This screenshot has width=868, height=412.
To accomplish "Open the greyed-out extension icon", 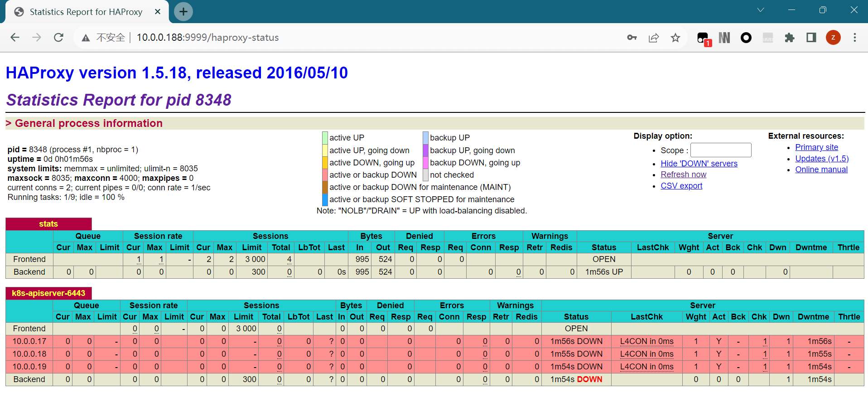I will [x=768, y=38].
